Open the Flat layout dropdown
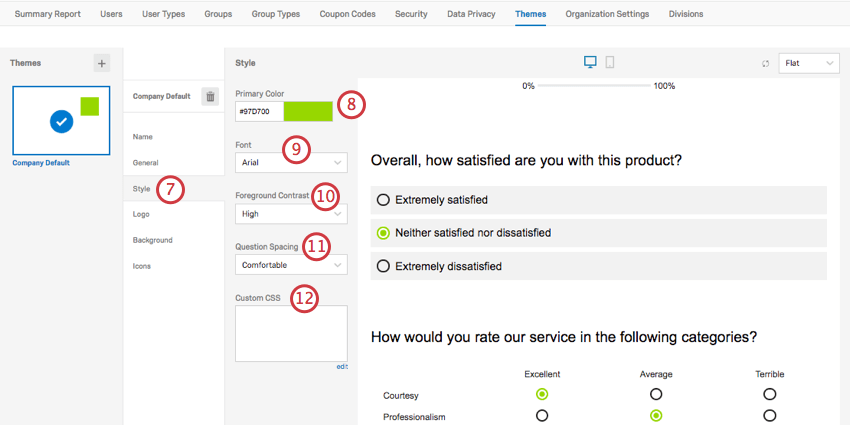 809,63
